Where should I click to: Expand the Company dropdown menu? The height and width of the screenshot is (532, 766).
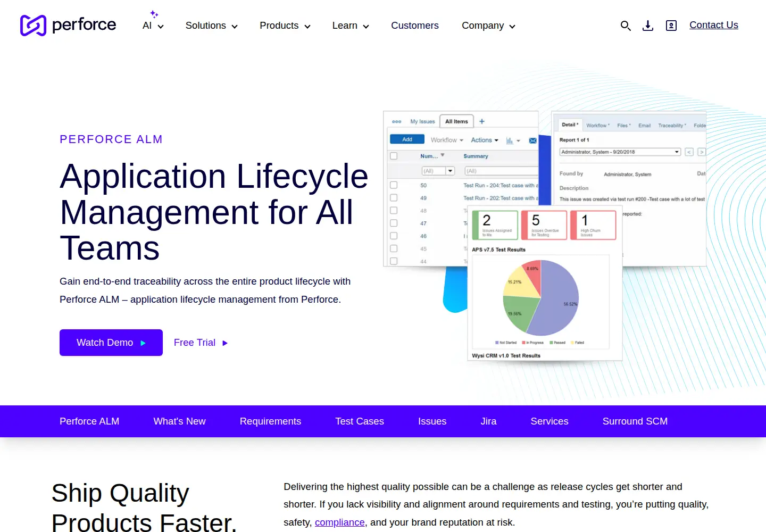(488, 26)
